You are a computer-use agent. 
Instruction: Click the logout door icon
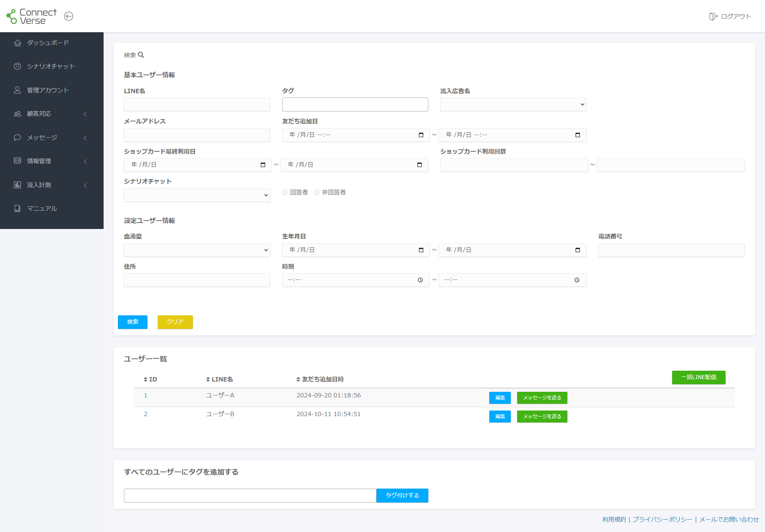click(713, 16)
